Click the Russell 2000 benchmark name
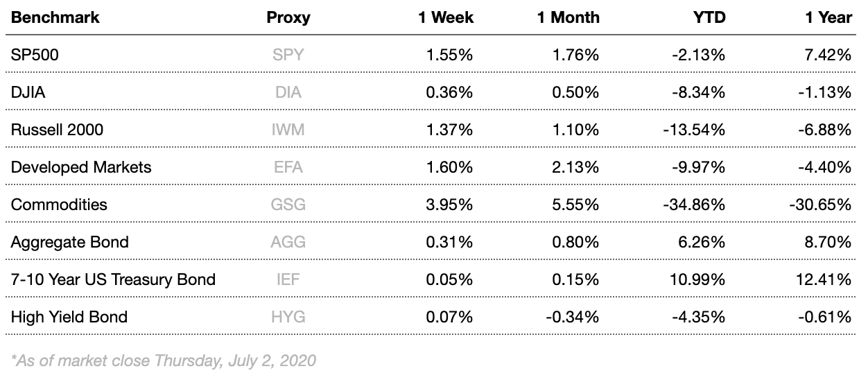The image size is (868, 380). (x=57, y=130)
